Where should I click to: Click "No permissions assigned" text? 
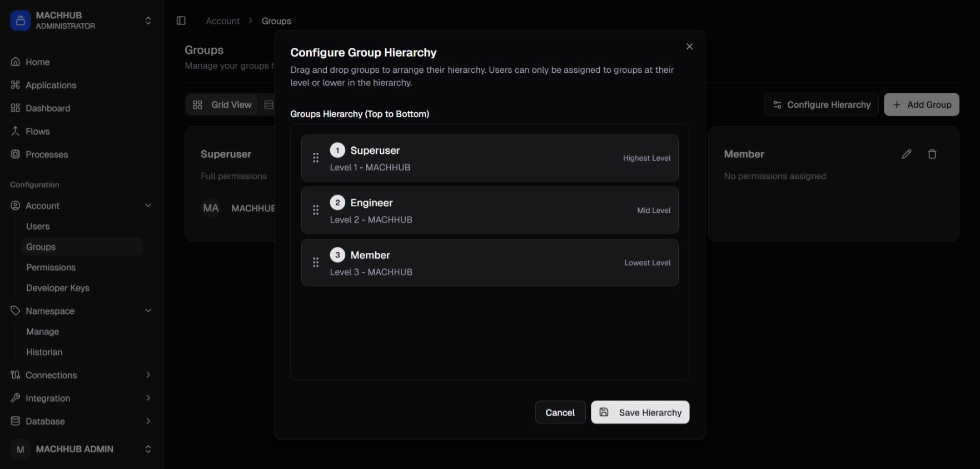[x=775, y=176]
